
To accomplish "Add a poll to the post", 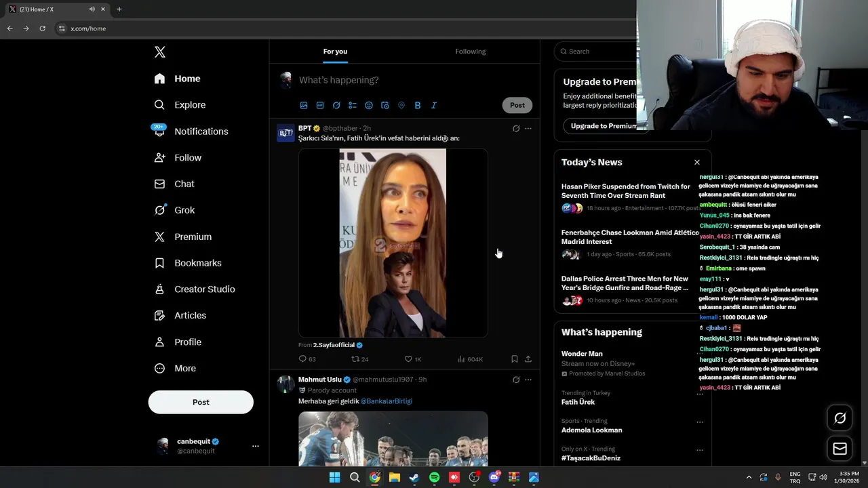I will 353,105.
